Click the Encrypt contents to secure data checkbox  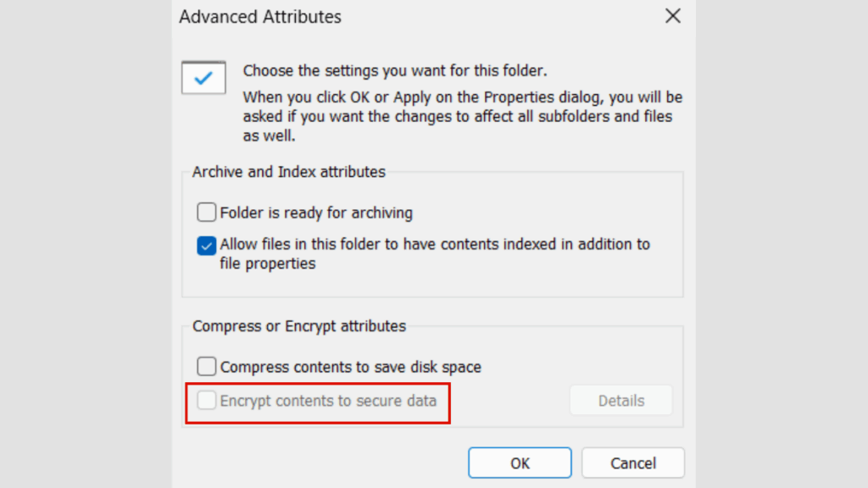pos(206,400)
